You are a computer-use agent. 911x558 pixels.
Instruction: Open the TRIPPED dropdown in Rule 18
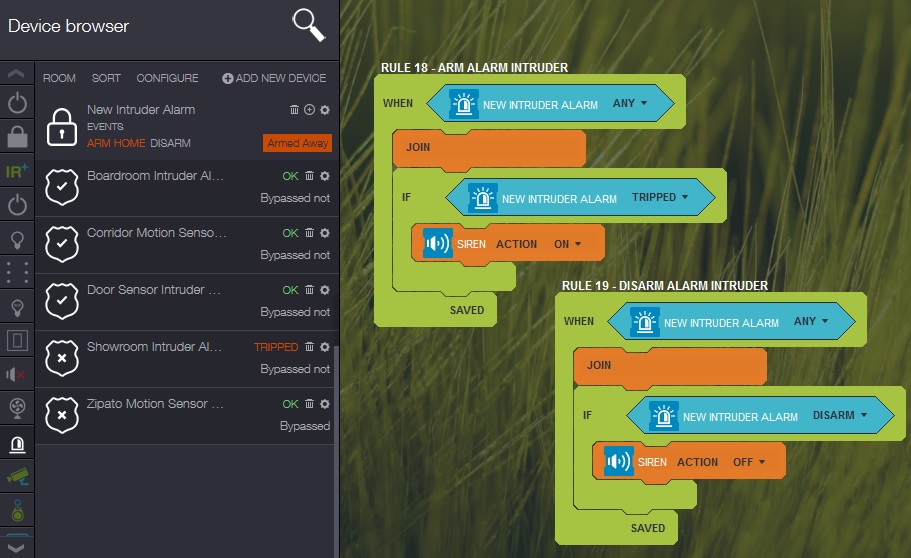pyautogui.click(x=661, y=198)
